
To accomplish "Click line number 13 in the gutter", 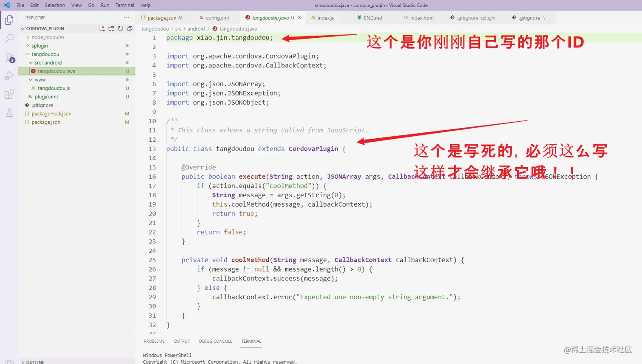I will point(152,149).
